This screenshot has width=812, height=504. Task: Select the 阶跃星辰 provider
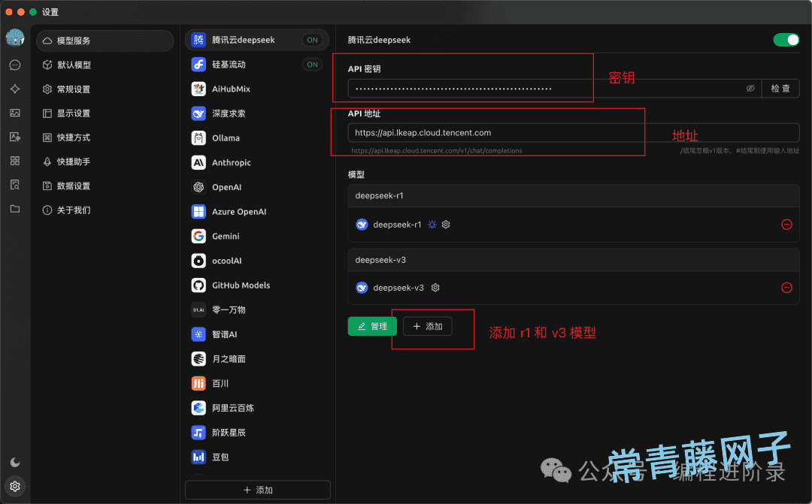click(x=257, y=433)
